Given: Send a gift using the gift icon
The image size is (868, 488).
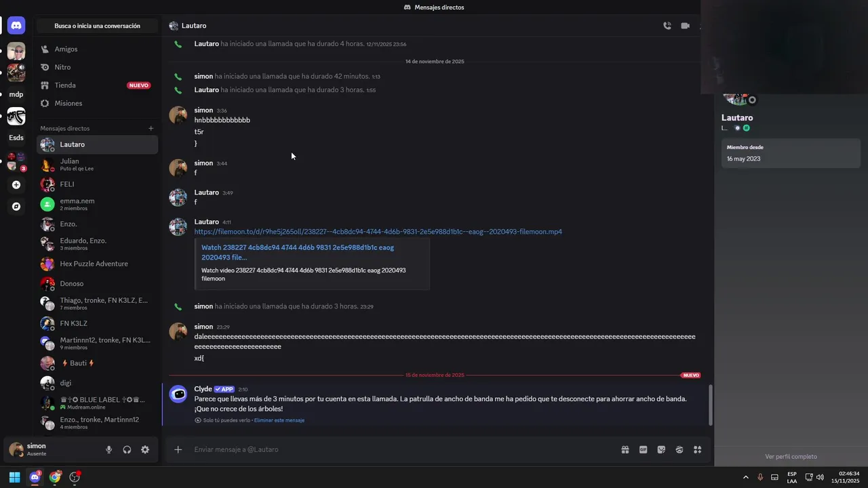Looking at the screenshot, I should tap(625, 449).
